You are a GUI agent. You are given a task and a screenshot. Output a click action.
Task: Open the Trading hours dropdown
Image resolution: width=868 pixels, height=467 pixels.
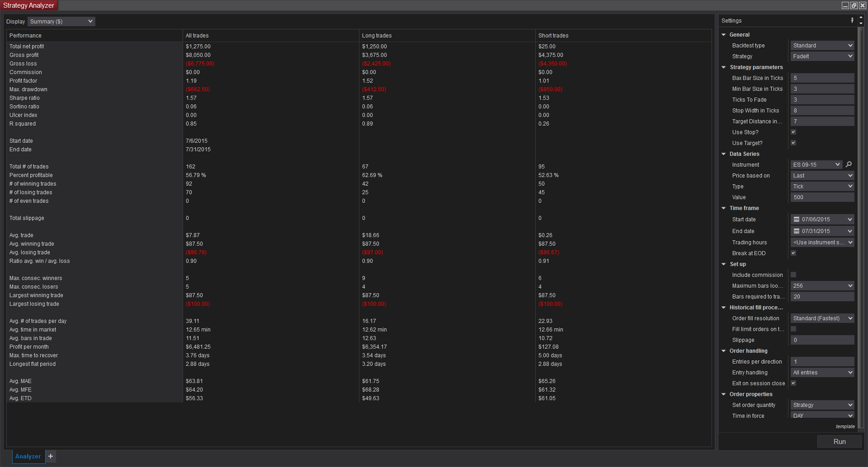click(822, 243)
